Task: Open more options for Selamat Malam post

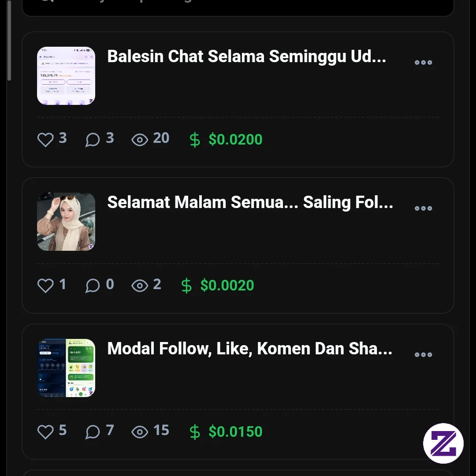Action: 423,208
